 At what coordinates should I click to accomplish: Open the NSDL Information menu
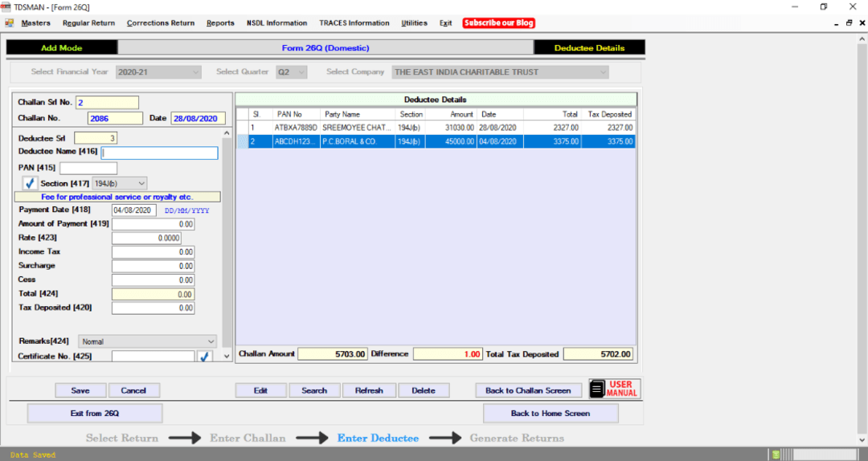point(276,22)
